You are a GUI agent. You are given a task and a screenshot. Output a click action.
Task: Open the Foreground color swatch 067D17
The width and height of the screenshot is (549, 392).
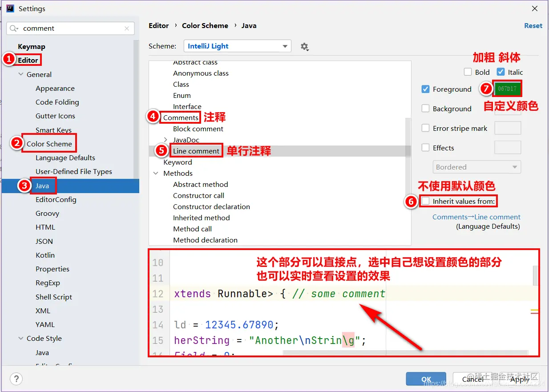(507, 89)
